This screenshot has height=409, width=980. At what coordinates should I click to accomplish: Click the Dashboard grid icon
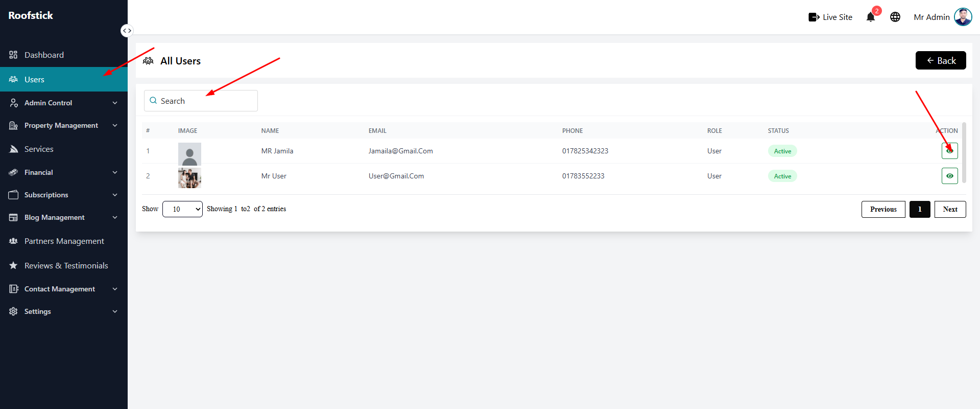(13, 55)
